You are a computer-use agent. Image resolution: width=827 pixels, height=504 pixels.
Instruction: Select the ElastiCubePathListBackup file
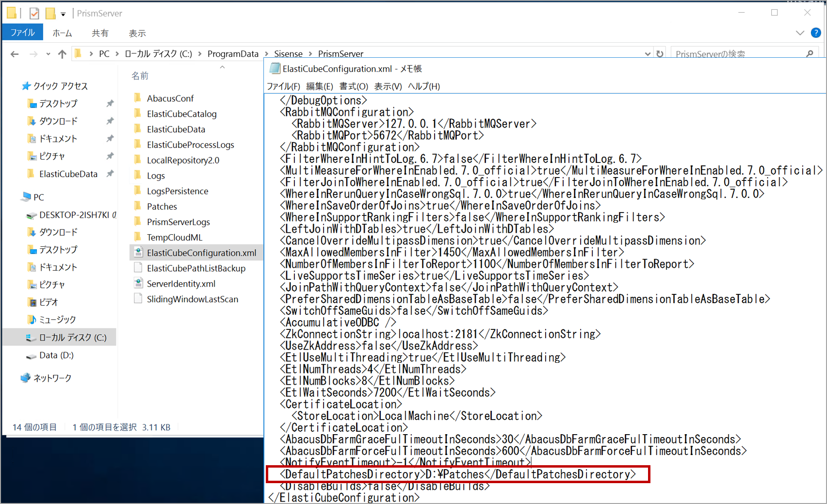pyautogui.click(x=196, y=268)
